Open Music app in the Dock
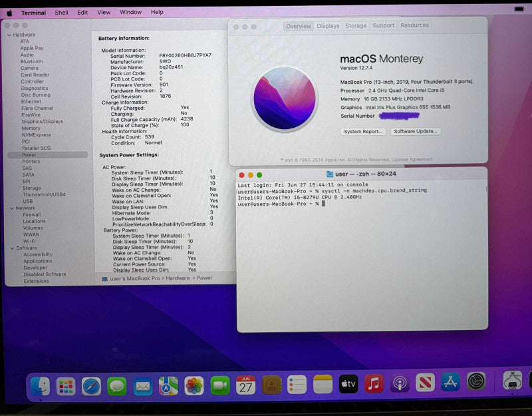 click(374, 383)
